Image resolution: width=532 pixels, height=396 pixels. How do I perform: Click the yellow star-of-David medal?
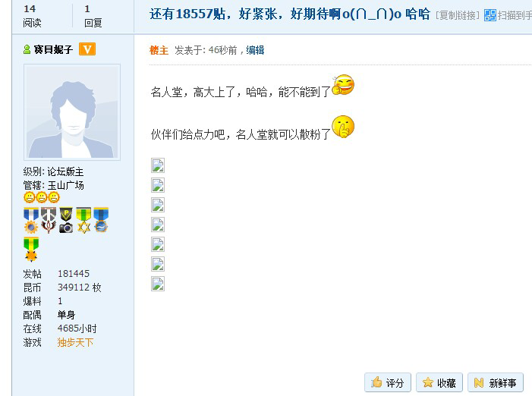[83, 220]
